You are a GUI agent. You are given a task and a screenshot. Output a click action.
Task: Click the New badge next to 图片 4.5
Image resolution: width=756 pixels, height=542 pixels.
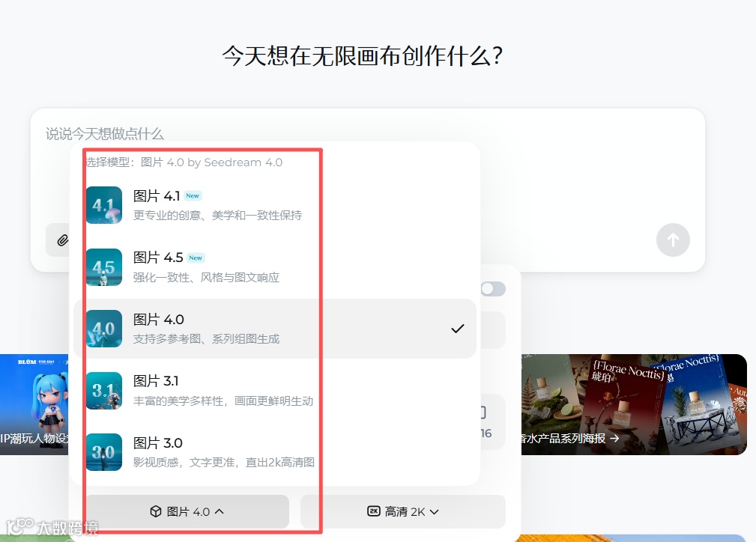point(196,258)
